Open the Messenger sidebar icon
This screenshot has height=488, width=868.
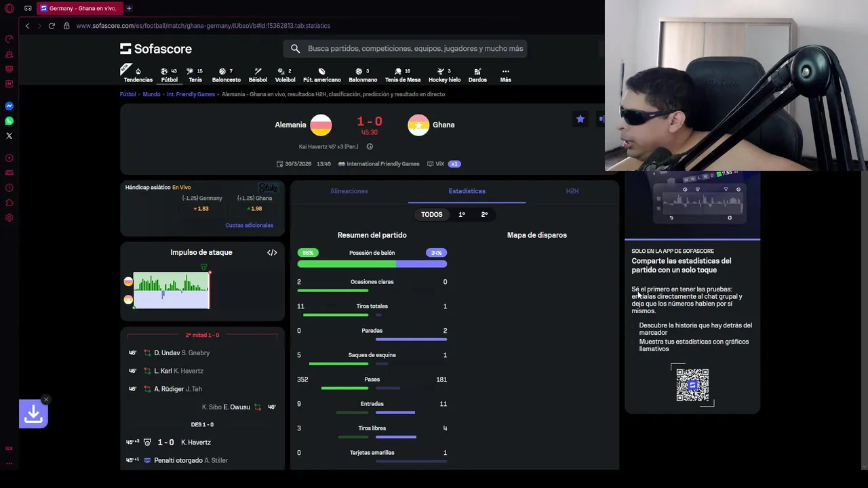[x=9, y=106]
